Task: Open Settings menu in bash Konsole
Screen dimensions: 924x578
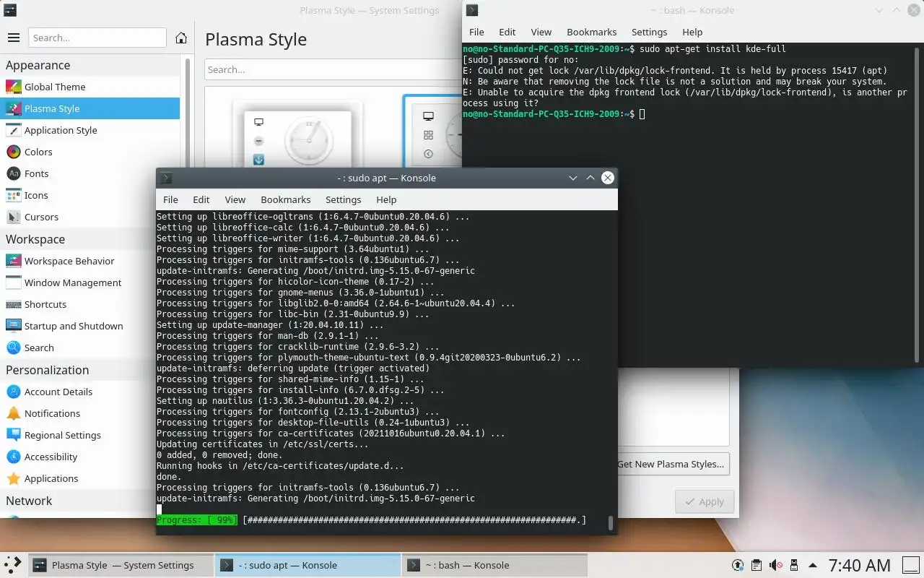Action: [650, 32]
